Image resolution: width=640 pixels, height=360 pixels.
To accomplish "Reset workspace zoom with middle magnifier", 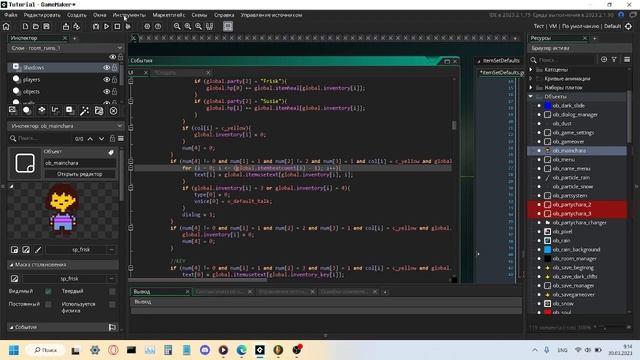I will [188, 27].
